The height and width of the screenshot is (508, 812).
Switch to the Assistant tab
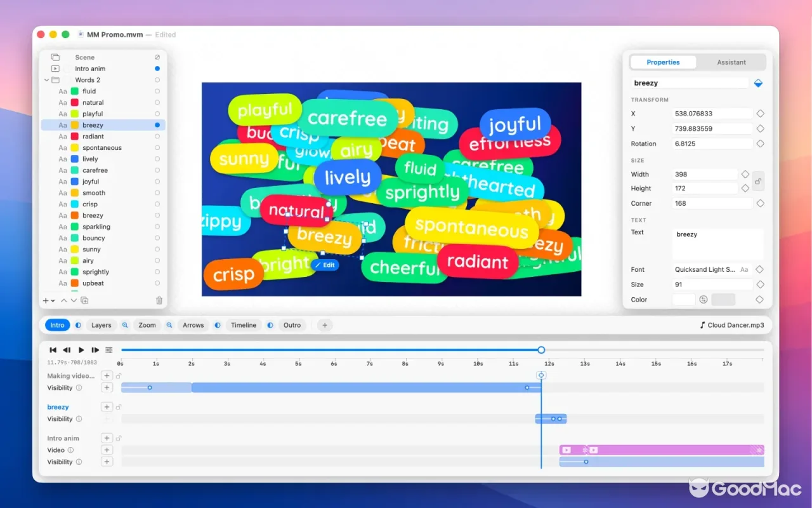tap(731, 62)
